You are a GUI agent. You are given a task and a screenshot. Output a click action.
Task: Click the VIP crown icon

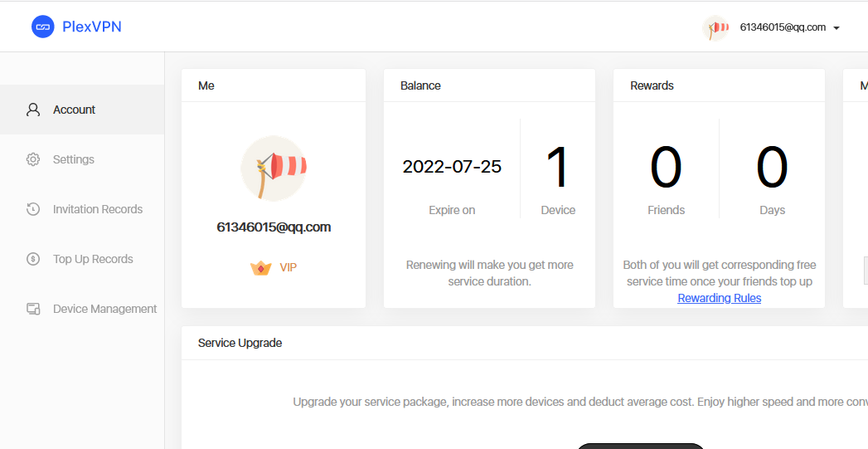[x=261, y=268]
